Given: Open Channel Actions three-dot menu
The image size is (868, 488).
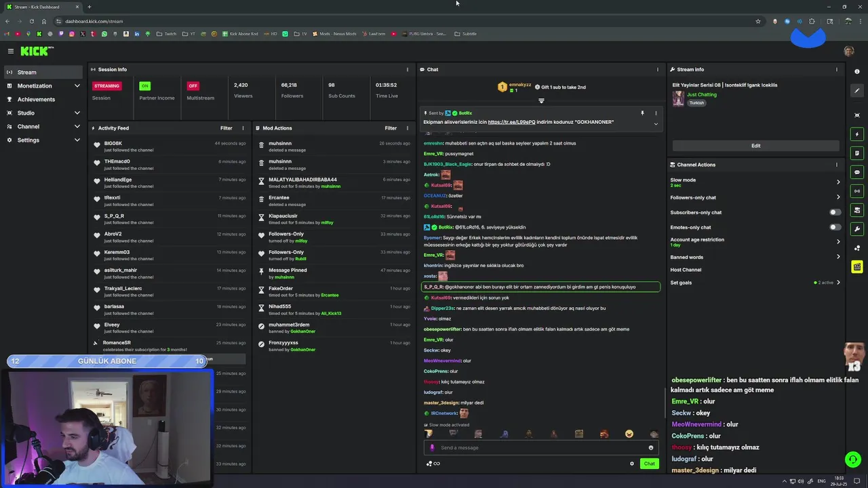Looking at the screenshot, I should (837, 165).
